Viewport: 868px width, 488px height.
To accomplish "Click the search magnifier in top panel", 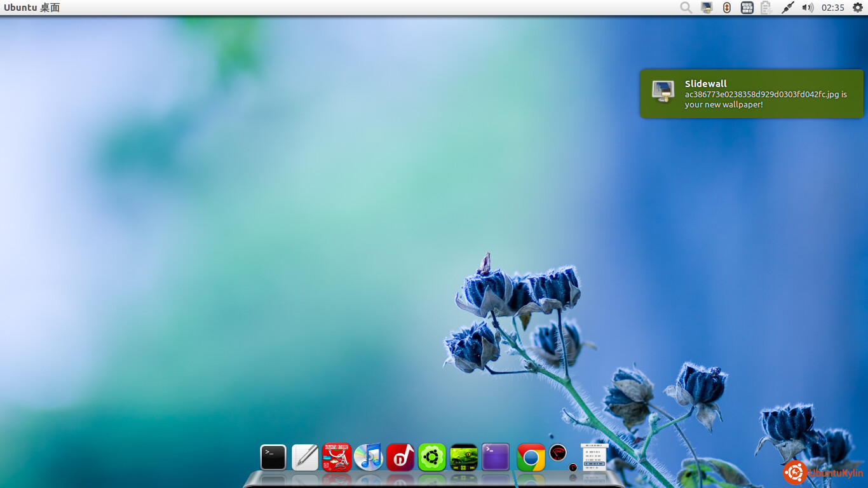I will click(x=686, y=8).
